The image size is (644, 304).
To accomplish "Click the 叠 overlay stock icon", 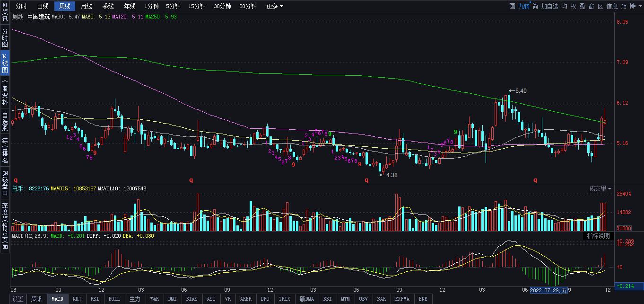I will [582, 6].
